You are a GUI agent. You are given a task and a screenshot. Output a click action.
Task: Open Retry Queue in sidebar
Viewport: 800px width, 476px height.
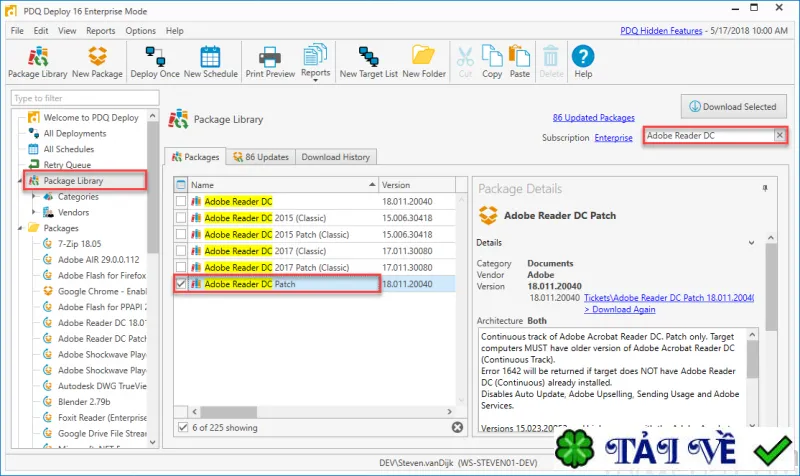(67, 165)
